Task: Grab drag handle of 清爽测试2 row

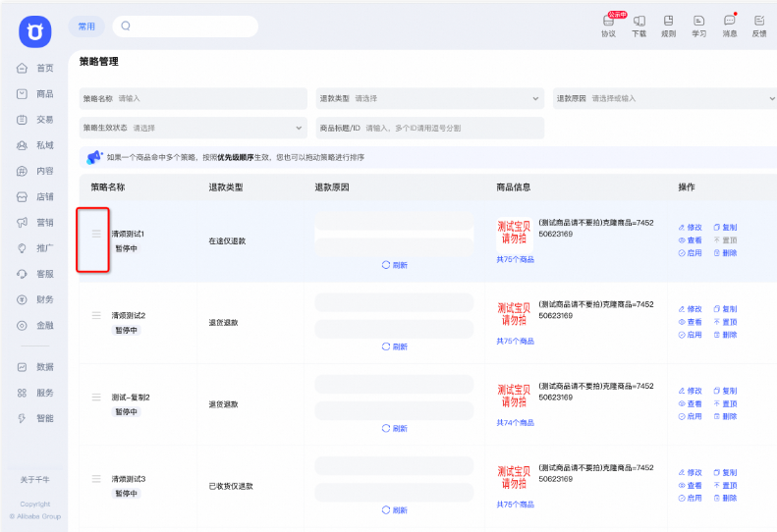Action: click(x=96, y=315)
